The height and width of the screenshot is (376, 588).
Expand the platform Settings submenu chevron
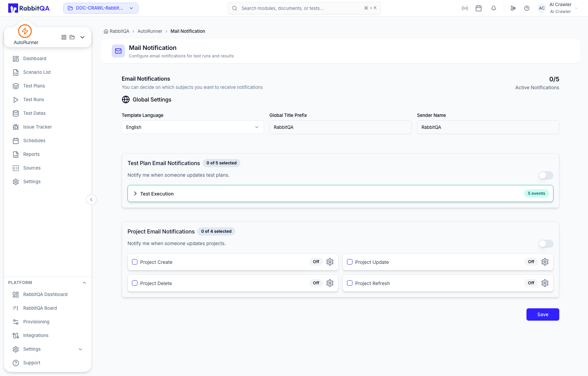[80, 349]
